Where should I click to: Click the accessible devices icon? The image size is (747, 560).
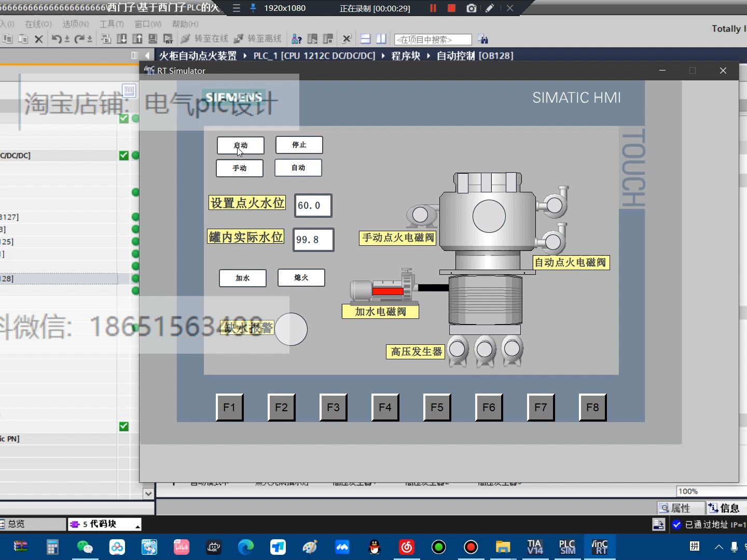(x=297, y=39)
